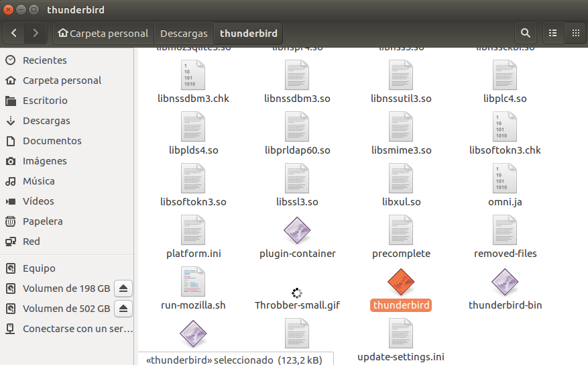This screenshot has width=588, height=365.
Task: Eject the Volumen de 198 GB drive
Action: [x=123, y=289]
